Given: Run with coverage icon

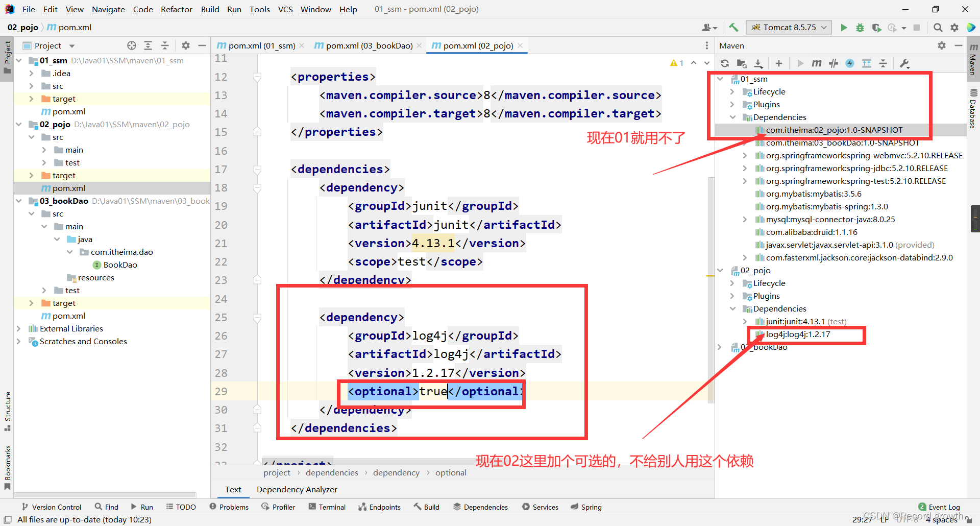Looking at the screenshot, I should [x=876, y=28].
